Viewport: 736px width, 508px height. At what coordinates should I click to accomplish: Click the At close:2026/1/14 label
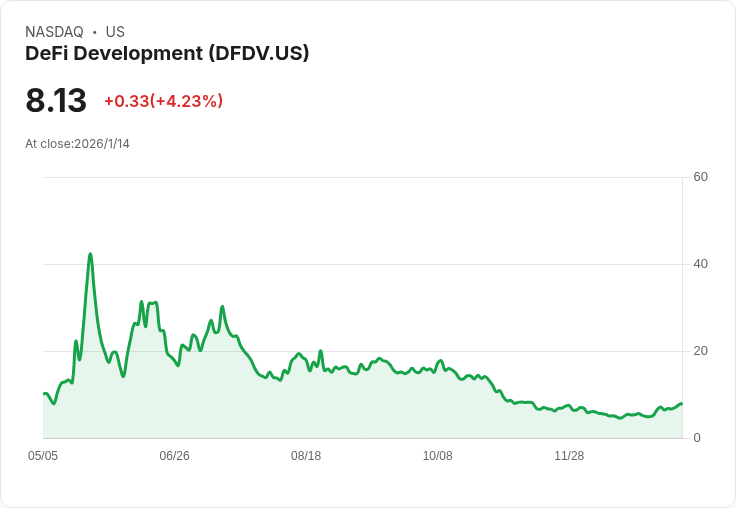coord(77,144)
